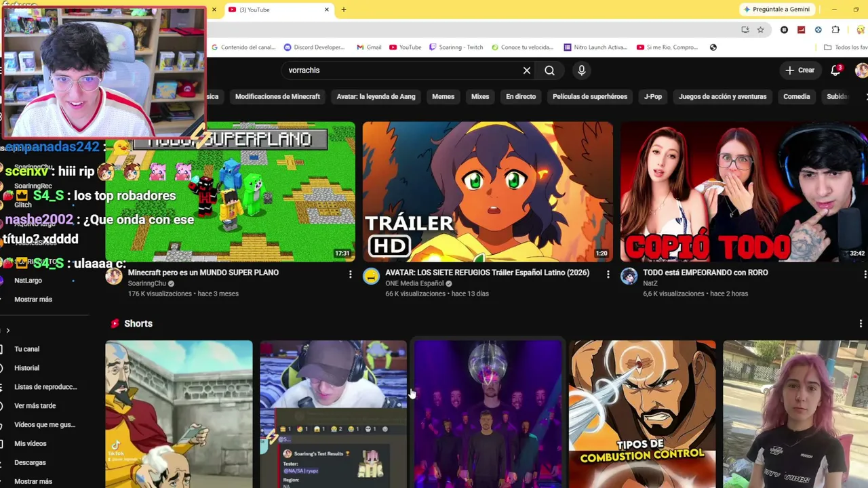Open options for AVATAR Siete Refugios trailer
Viewport: 868px width, 488px height.
click(608, 274)
